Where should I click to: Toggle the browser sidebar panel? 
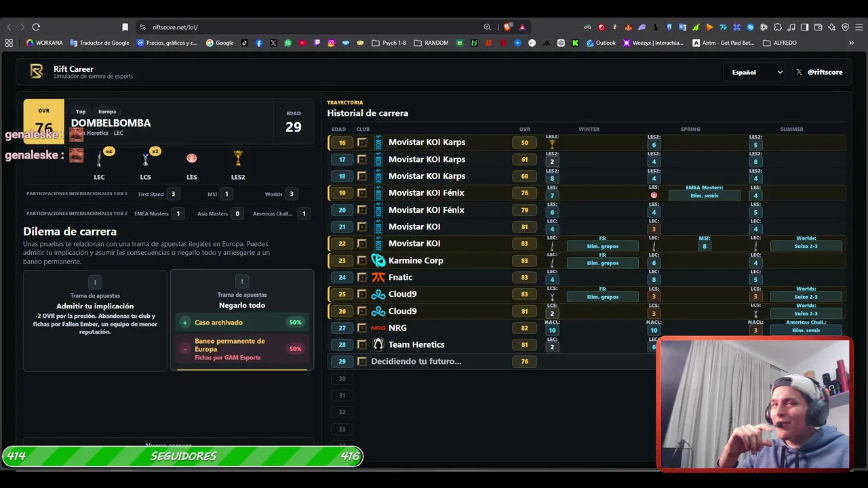[x=805, y=27]
